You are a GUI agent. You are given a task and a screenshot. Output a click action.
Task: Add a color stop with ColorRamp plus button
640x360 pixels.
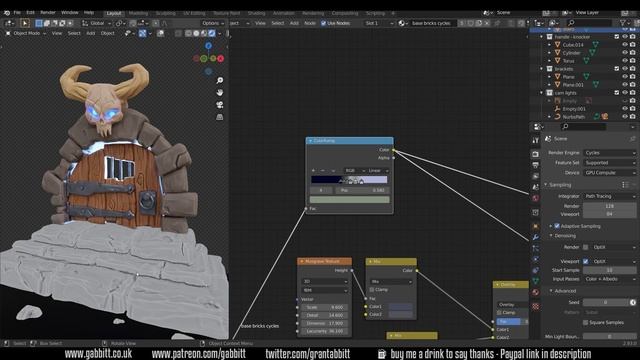click(x=313, y=171)
